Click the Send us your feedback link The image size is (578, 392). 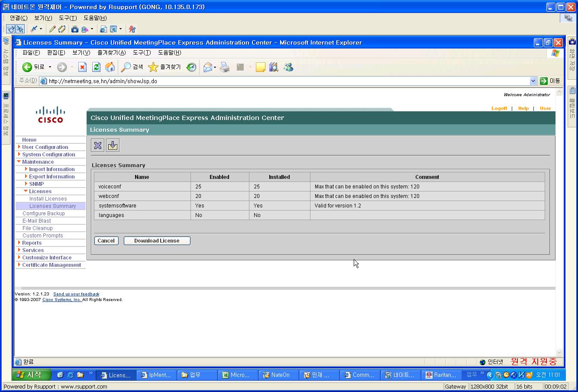[x=76, y=294]
